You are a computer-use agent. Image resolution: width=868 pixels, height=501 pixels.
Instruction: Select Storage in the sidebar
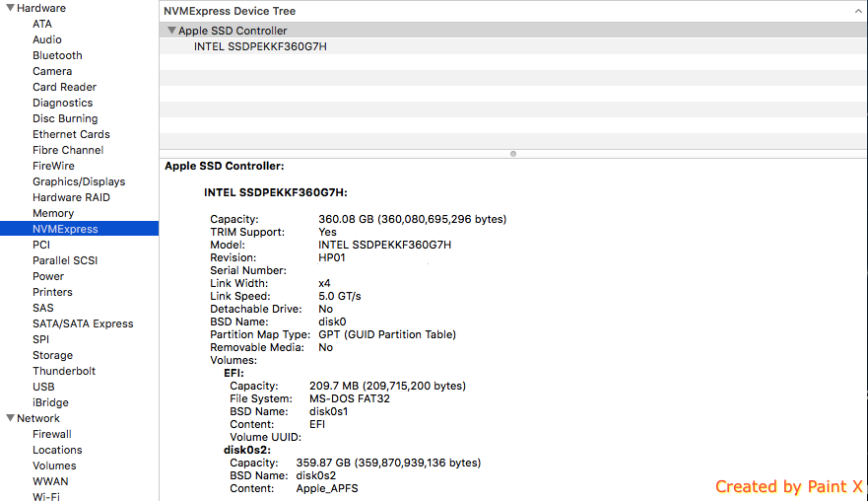[x=52, y=355]
